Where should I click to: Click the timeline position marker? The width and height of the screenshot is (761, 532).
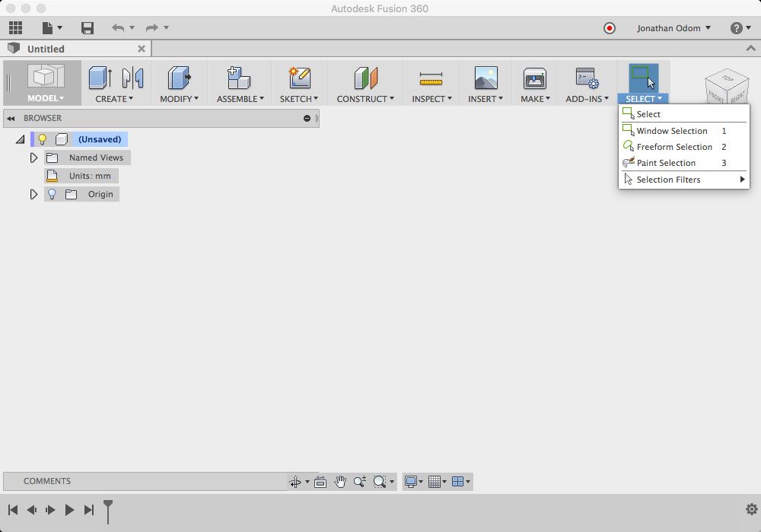pyautogui.click(x=108, y=512)
